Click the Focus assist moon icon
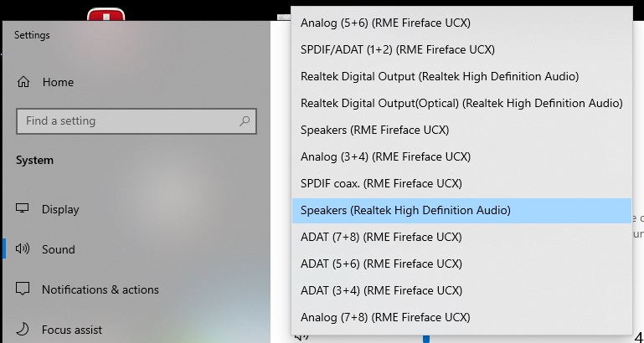 pos(23,330)
